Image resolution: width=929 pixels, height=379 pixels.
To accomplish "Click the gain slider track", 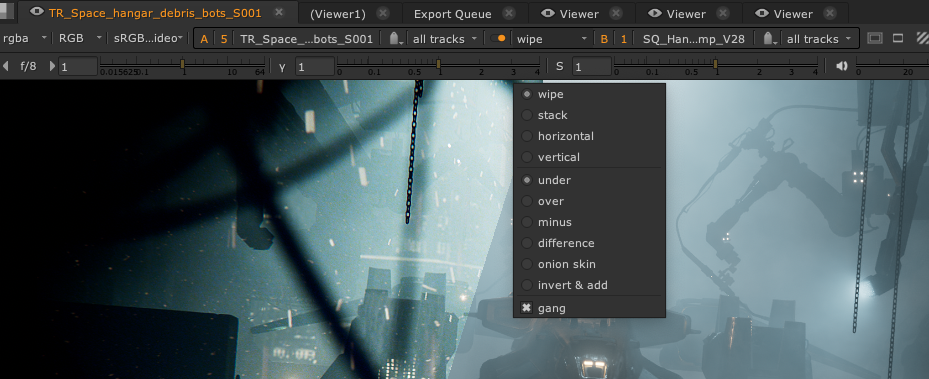I will [182, 63].
